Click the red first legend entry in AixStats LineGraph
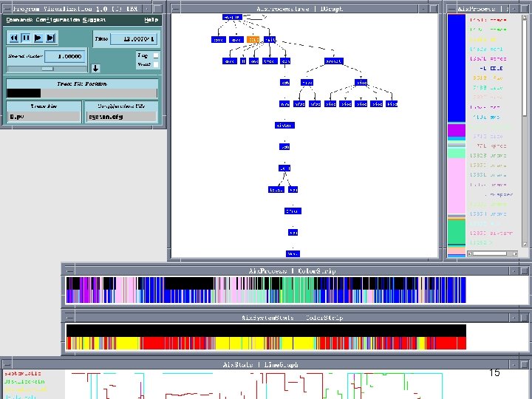The height and width of the screenshot is (399, 532). (x=22, y=374)
